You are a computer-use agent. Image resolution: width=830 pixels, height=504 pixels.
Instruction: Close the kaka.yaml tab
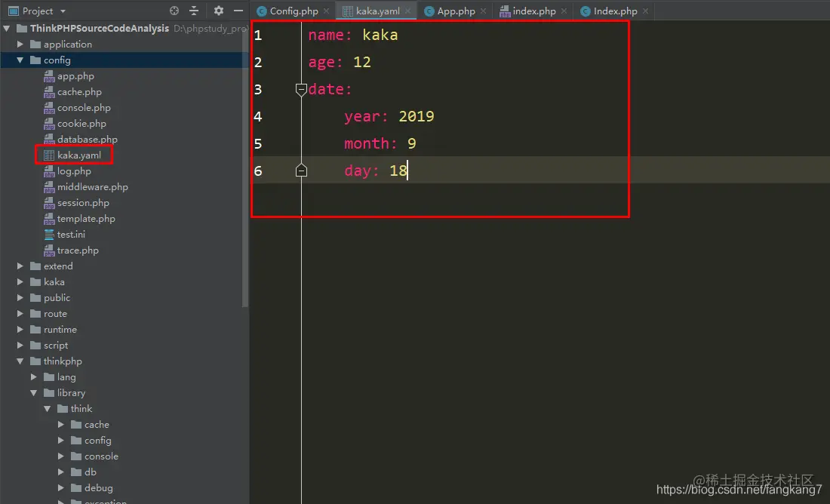click(407, 11)
